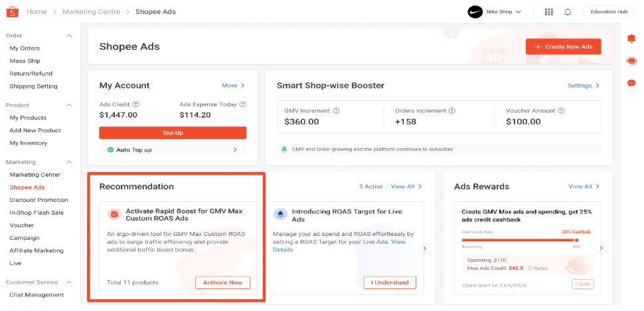Image resolution: width=644 pixels, height=311 pixels.
Task: Click View All in Ads Rewards
Action: click(x=584, y=187)
